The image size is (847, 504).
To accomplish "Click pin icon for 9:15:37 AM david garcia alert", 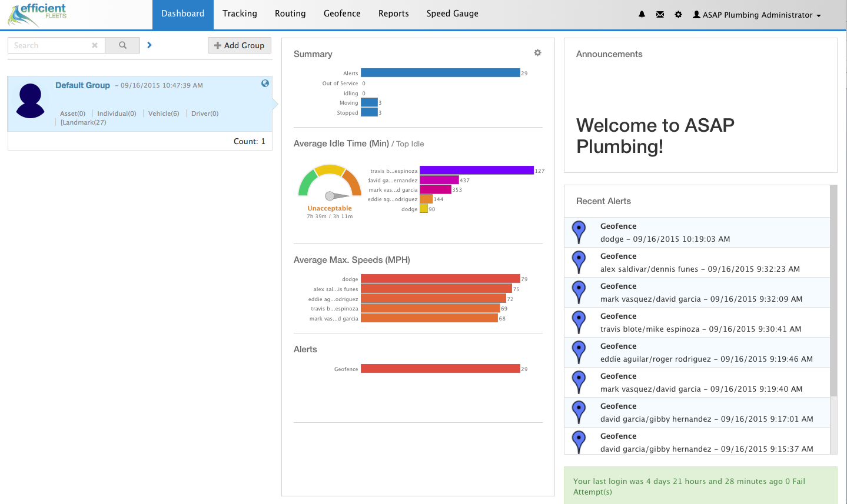I will 579,442.
